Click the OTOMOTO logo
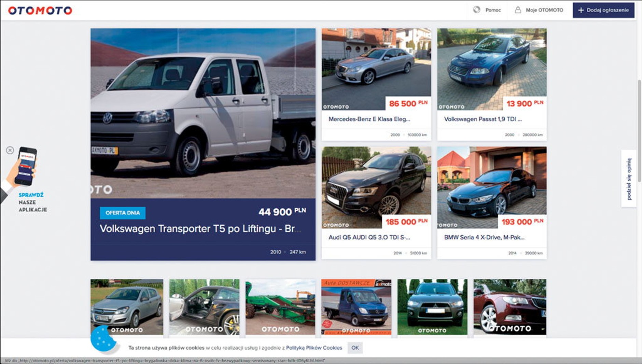The width and height of the screenshot is (642, 364). (40, 11)
